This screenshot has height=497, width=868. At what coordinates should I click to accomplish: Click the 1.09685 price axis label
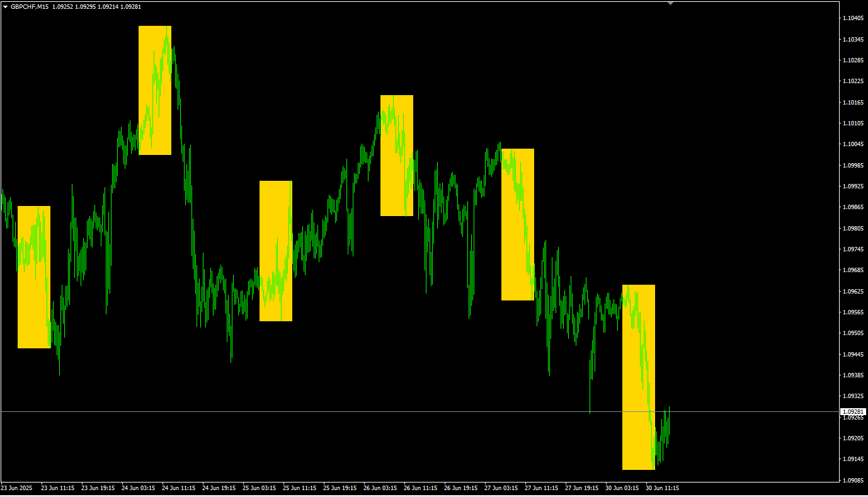[x=854, y=270]
